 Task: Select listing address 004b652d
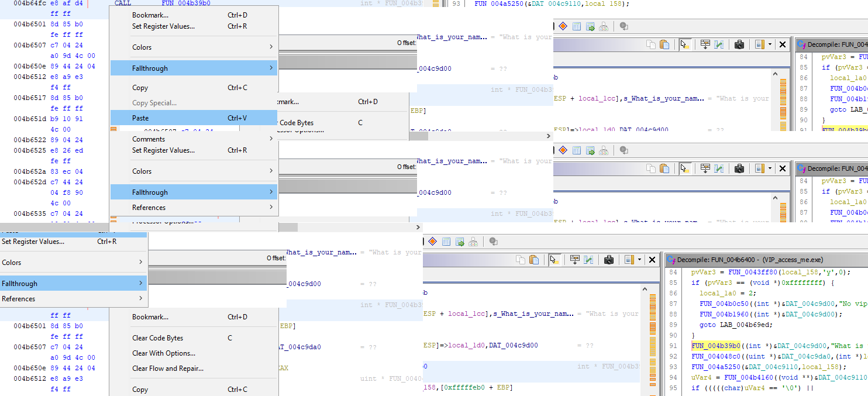point(29,182)
